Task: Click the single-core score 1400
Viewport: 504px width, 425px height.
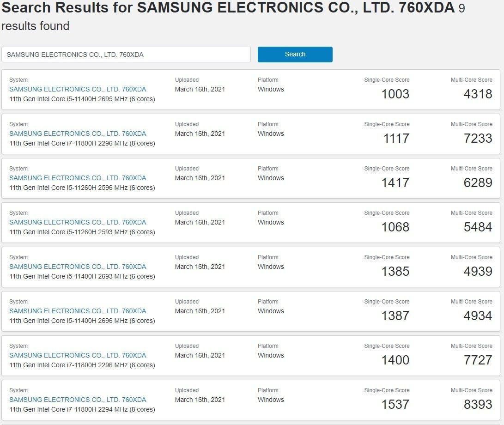Action: tap(395, 360)
